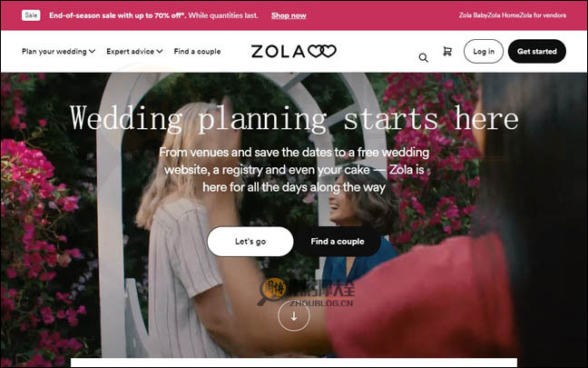Expand the Expert advice chevron
The image size is (588, 368).
point(160,51)
